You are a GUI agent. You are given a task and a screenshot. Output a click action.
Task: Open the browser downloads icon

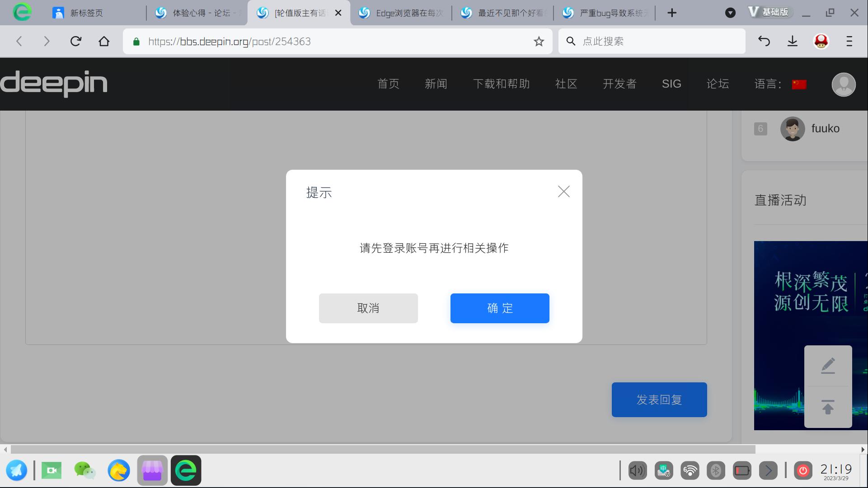tap(792, 41)
